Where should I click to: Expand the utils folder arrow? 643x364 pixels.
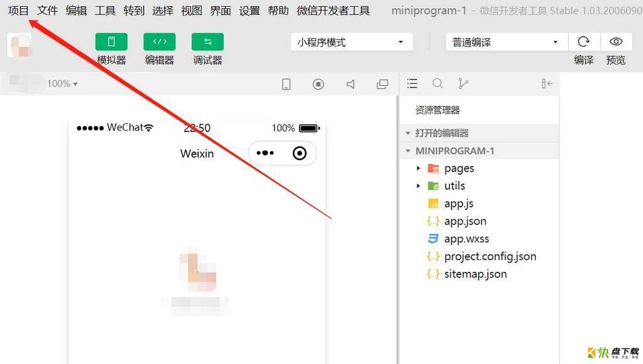click(418, 185)
